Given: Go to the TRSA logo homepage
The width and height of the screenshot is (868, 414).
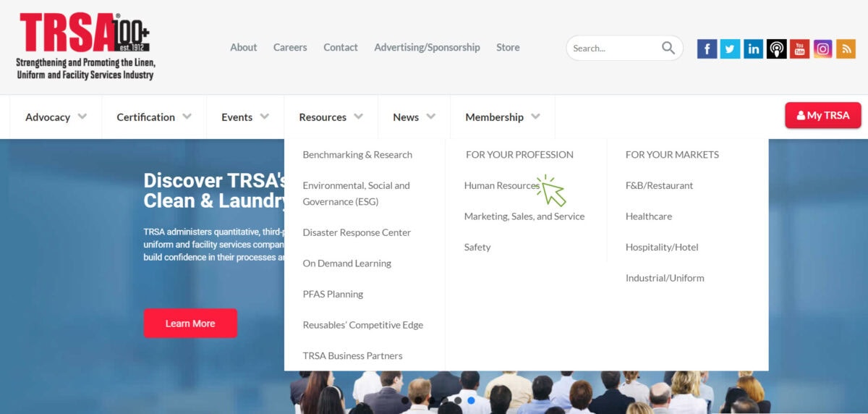Looking at the screenshot, I should click(x=85, y=46).
